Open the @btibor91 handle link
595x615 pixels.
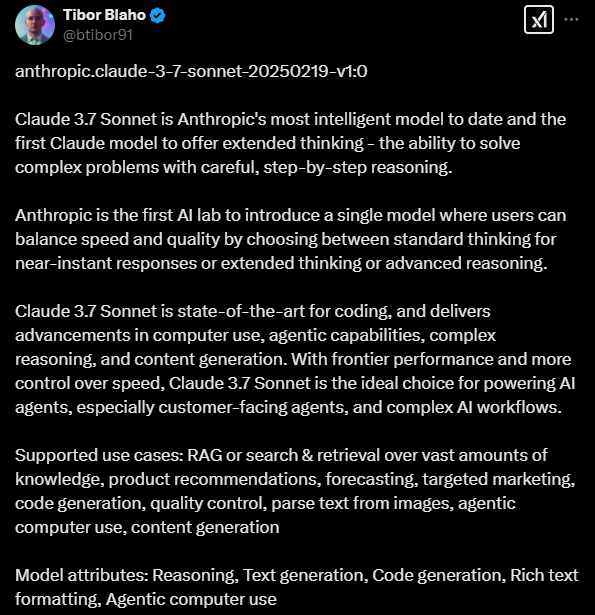coord(98,35)
